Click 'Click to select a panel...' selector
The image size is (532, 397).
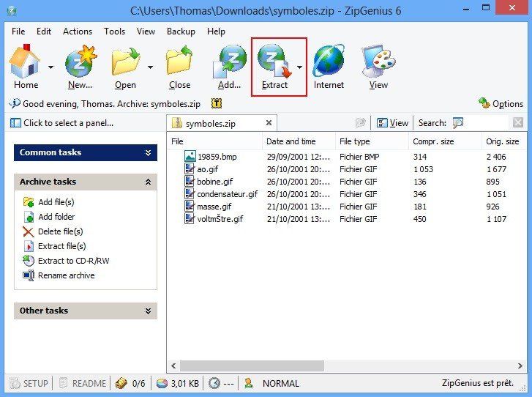[x=61, y=123]
